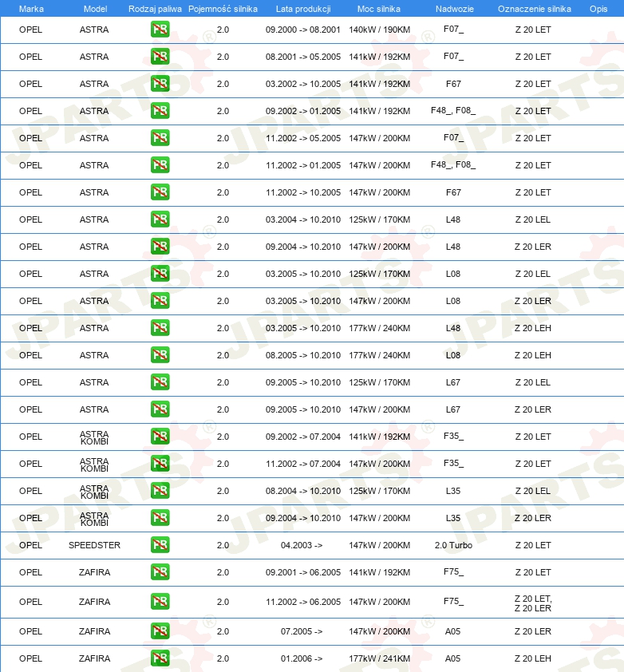Click F67 body in 03.2002 -> 10.2005 row

(x=453, y=84)
